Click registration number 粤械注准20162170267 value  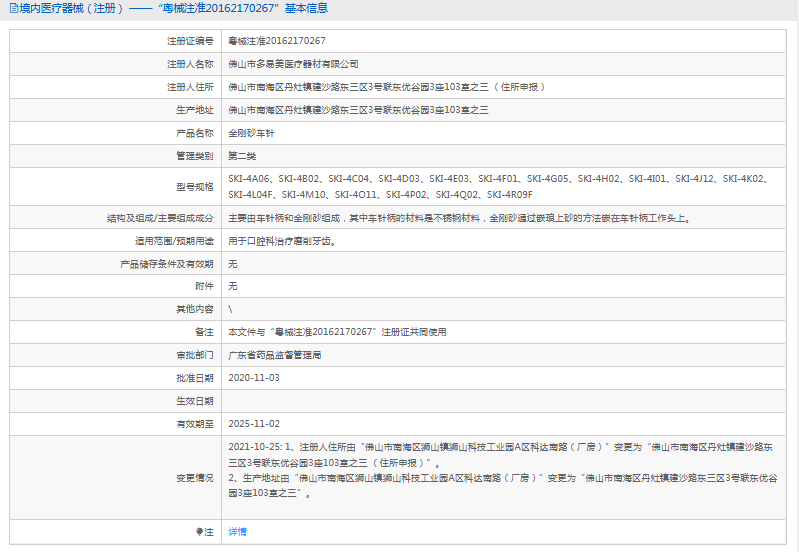(x=277, y=41)
